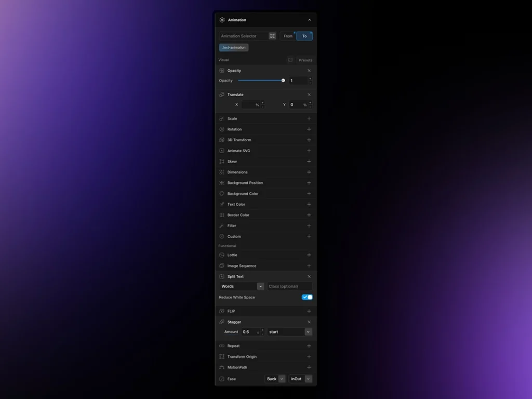Collapse the Animation panel with the chevron
532x399 pixels.
click(x=310, y=20)
